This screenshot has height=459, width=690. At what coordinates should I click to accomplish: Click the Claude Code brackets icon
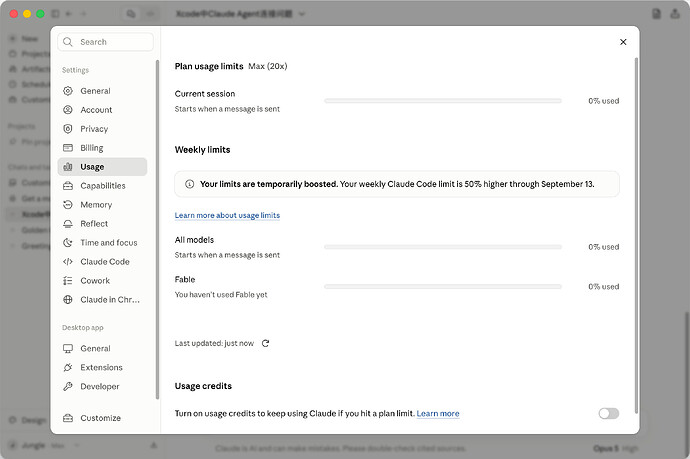(68, 262)
